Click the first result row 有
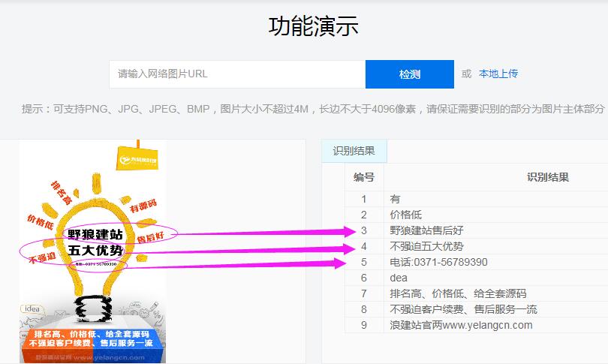Image resolution: width=608 pixels, height=364 pixels. [396, 199]
